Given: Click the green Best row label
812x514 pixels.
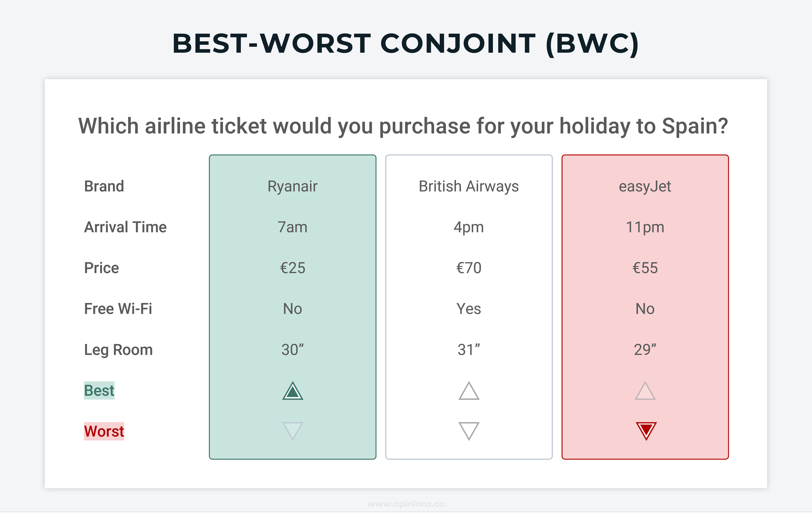Looking at the screenshot, I should coord(99,391).
